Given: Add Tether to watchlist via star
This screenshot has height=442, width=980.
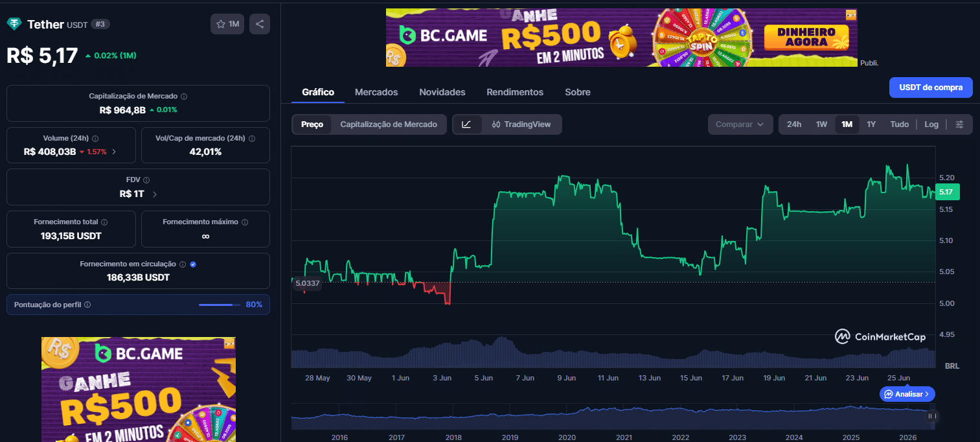Looking at the screenshot, I should (227, 24).
